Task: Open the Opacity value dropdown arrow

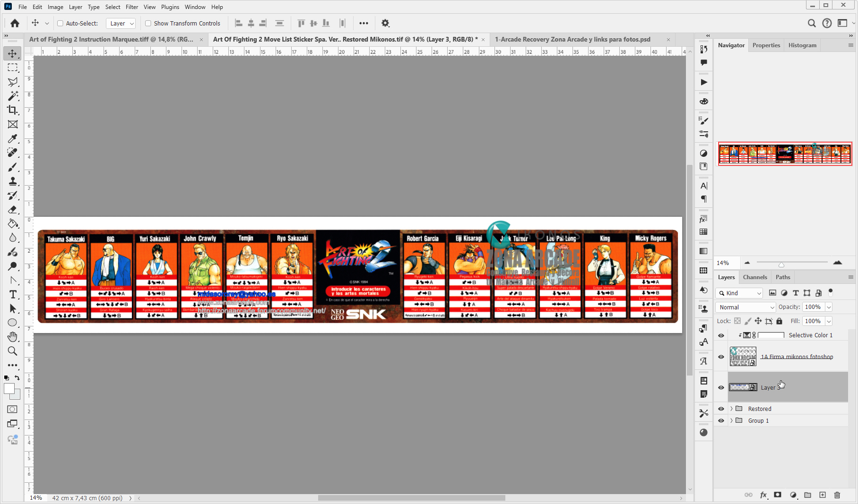Action: click(x=829, y=307)
